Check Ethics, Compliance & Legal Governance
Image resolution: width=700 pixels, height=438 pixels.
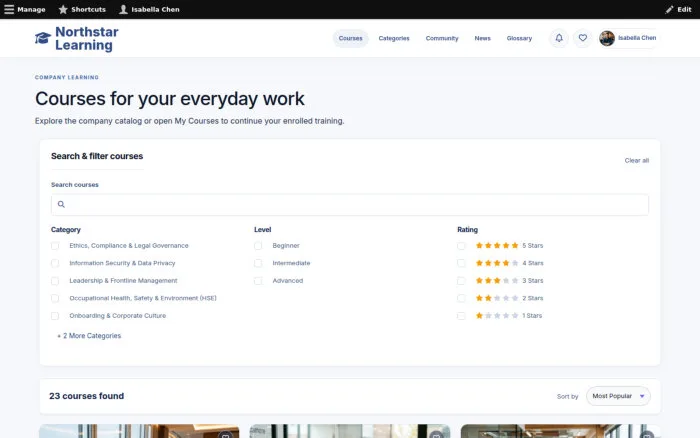[55, 246]
